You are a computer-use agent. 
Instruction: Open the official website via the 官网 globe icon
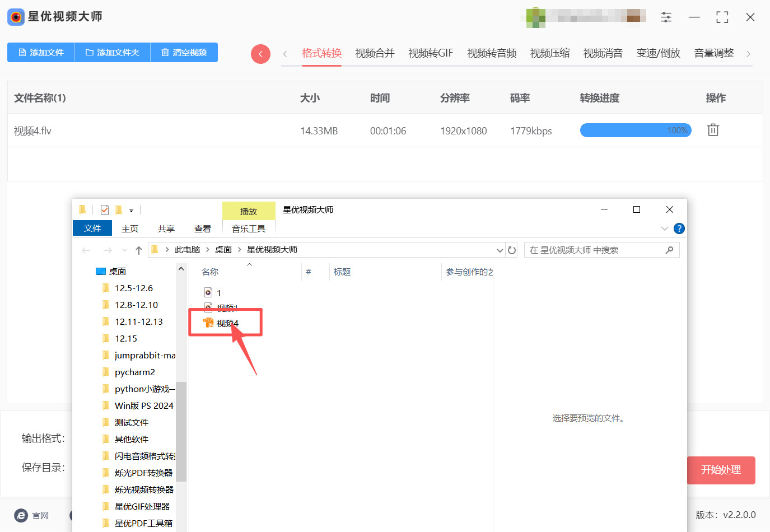tap(21, 516)
